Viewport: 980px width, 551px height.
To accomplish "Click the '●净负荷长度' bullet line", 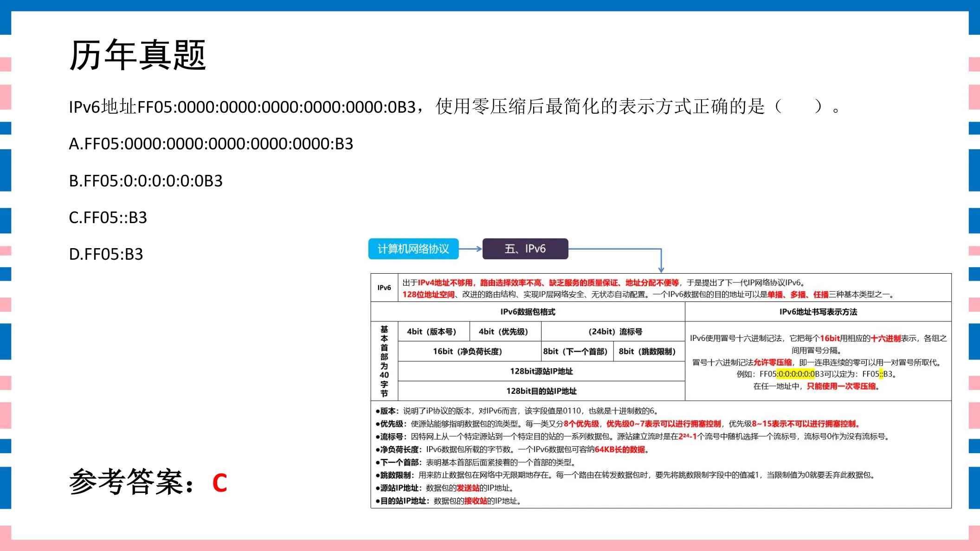I will point(513,449).
